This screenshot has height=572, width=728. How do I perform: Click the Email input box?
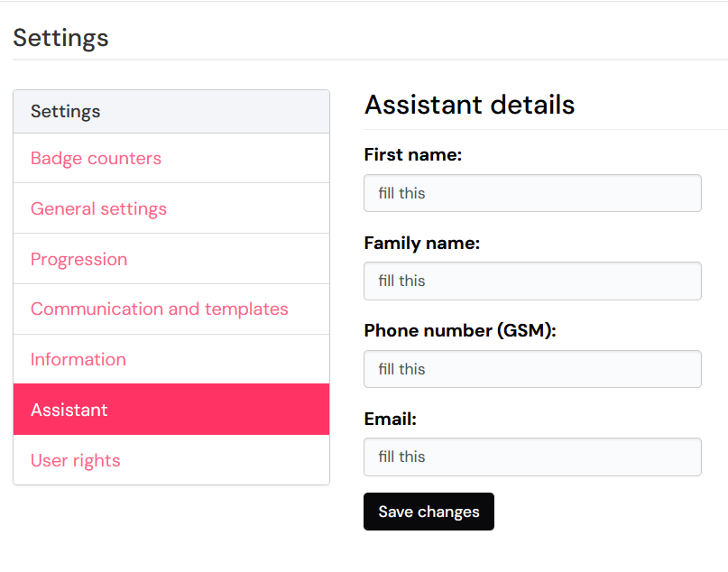532,457
